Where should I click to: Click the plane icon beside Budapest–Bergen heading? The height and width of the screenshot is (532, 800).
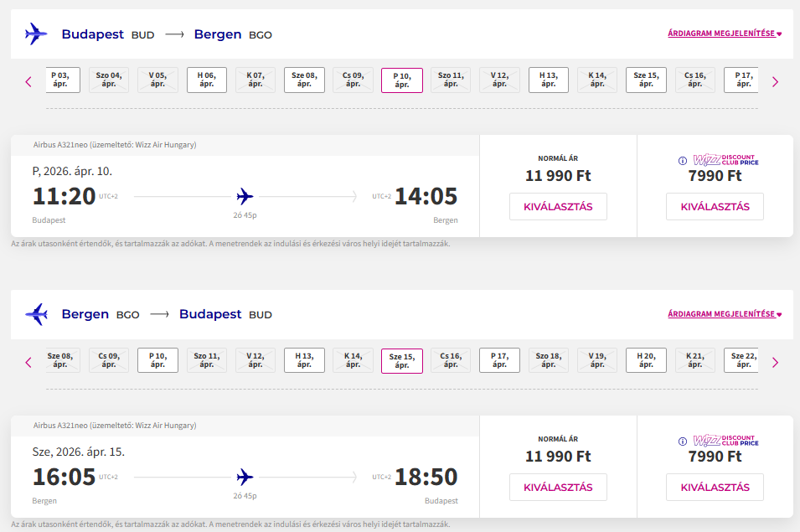[36, 34]
